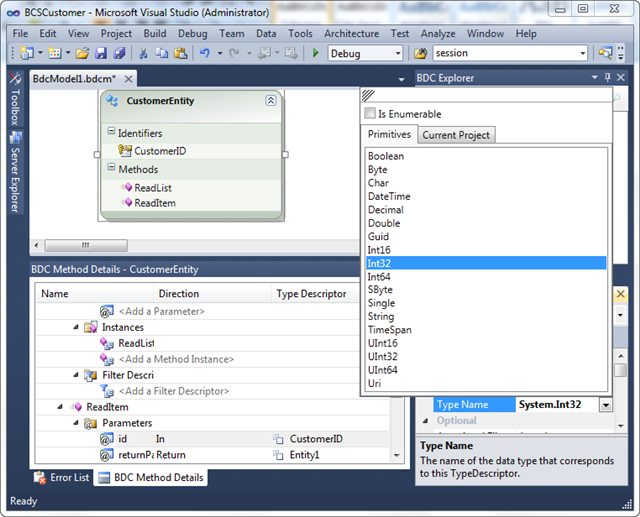This screenshot has height=517, width=640.
Task: Select the ReadList method in CustomerEntity shape
Action: tap(153, 188)
